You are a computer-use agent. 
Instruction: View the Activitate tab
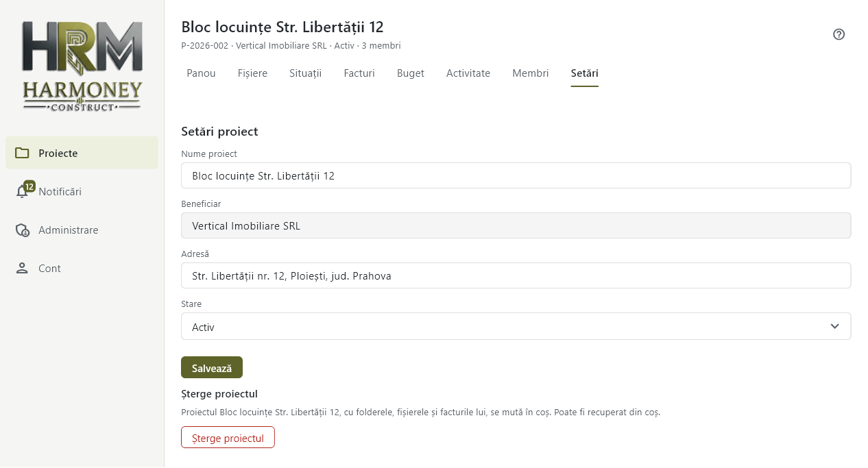click(468, 73)
